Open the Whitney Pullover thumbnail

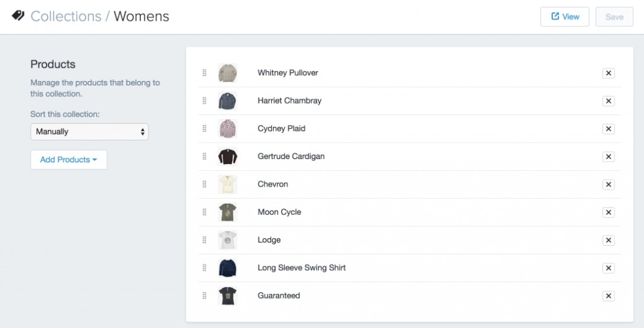[x=228, y=73]
